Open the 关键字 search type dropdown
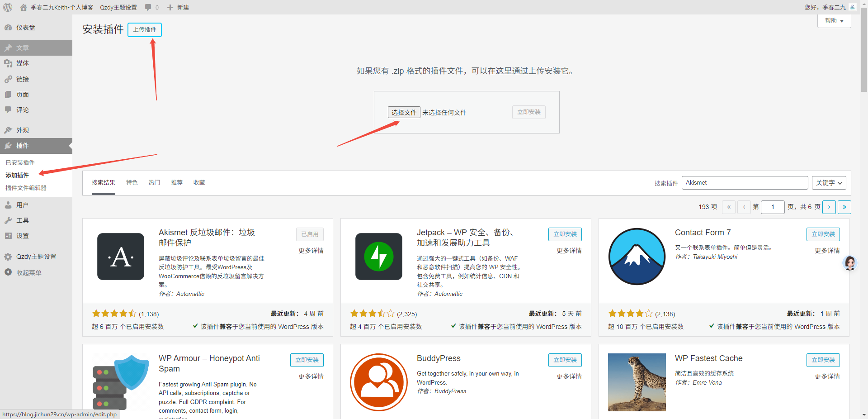868x419 pixels. coord(829,183)
